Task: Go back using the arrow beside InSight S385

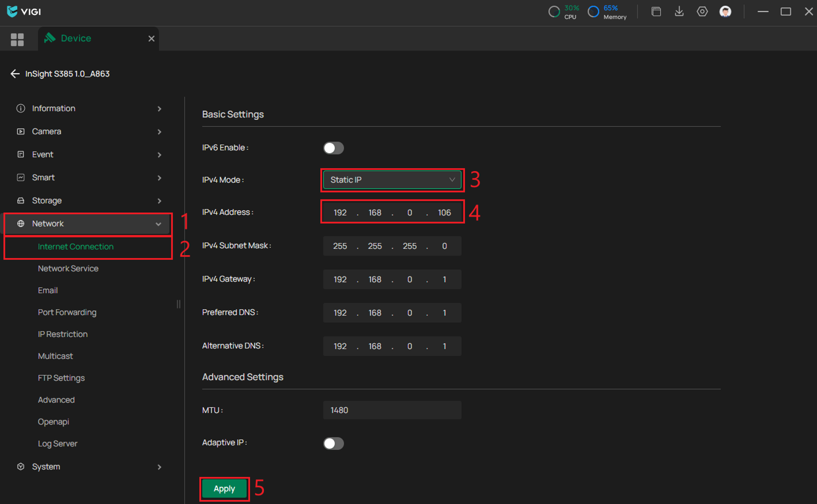Action: (15, 74)
